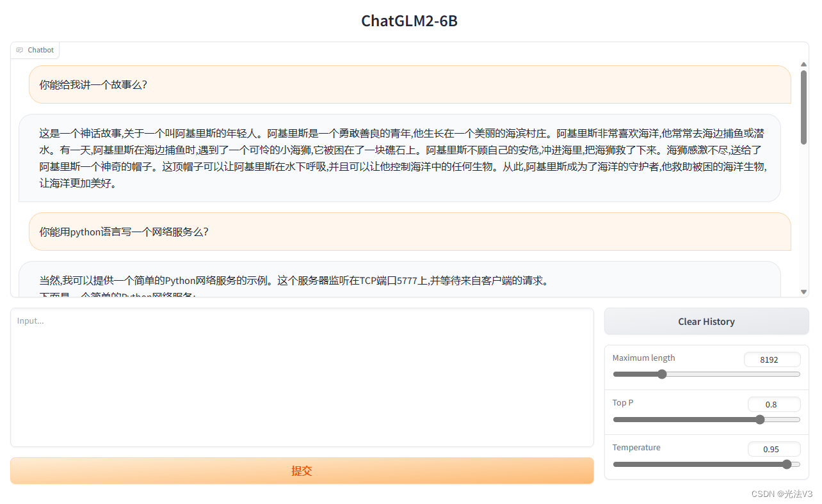
Task: Click the message 你能给我讲一个故事么?
Action: (x=410, y=84)
